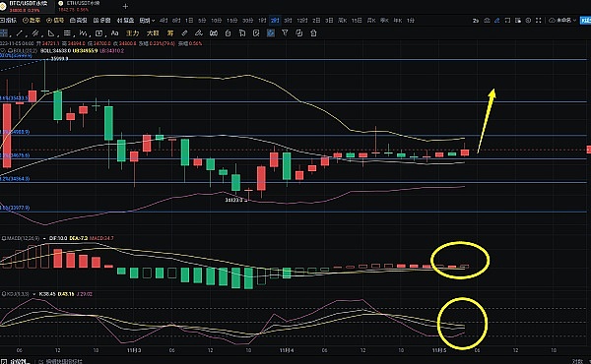
Task: Switch to the ETH/USDT chart tab
Action: pyautogui.click(x=79, y=6)
